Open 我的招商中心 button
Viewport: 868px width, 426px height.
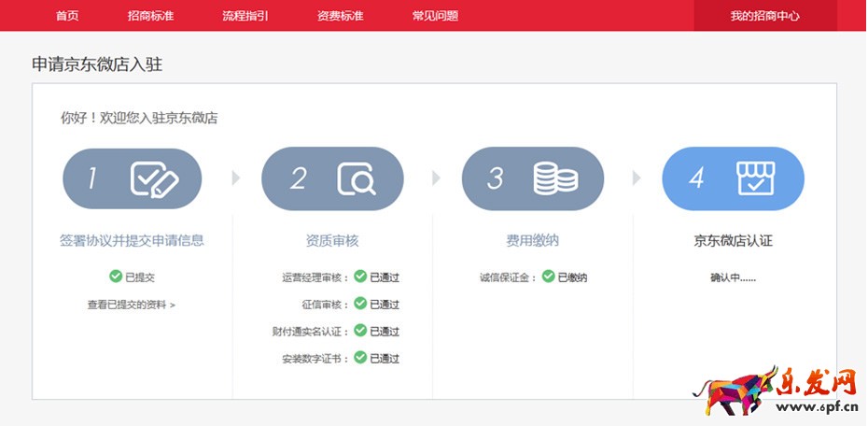764,16
